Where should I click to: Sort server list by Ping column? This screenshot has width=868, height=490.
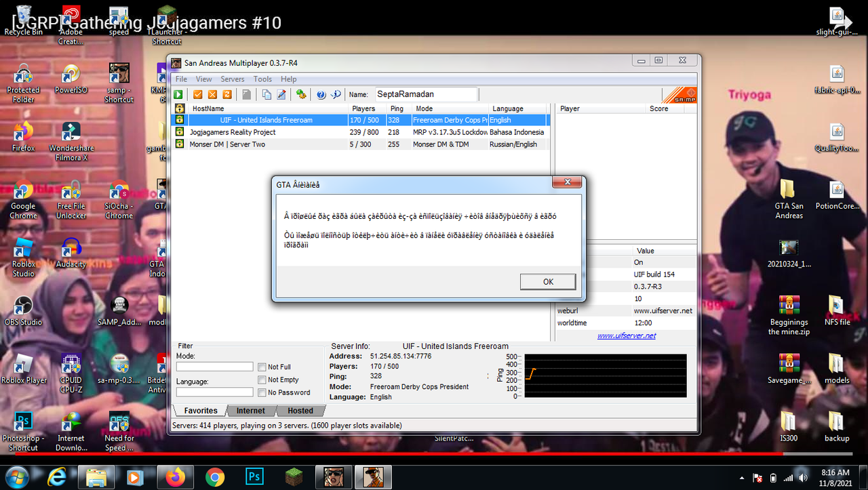(x=399, y=108)
